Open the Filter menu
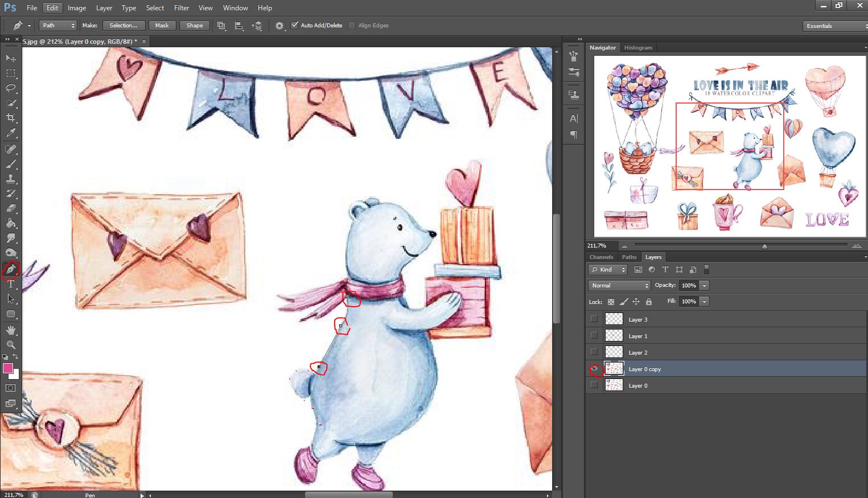This screenshot has width=868, height=498. point(182,8)
